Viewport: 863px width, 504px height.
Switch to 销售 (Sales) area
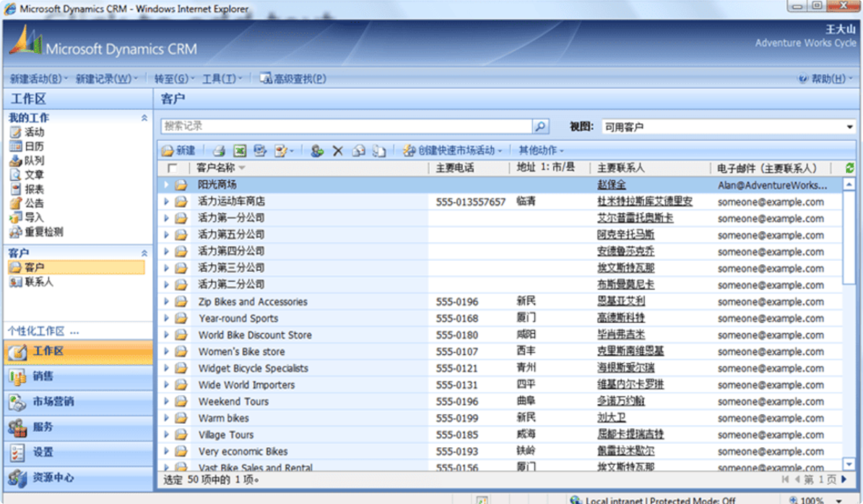click(x=78, y=377)
